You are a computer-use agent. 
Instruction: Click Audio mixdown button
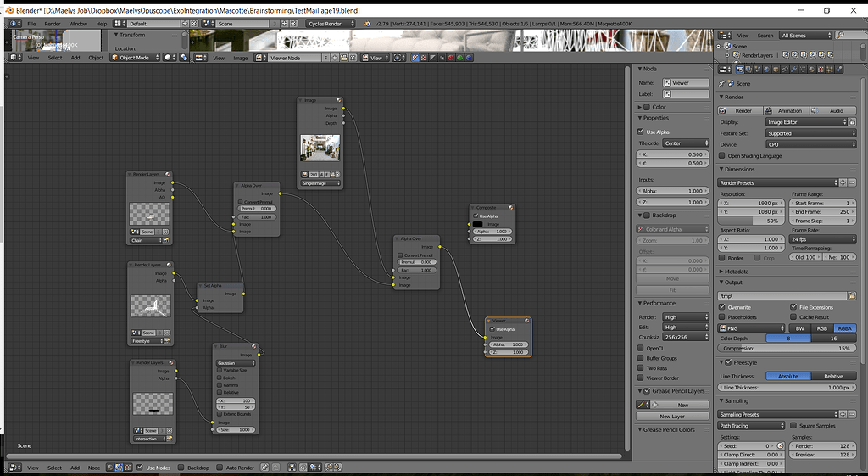(833, 110)
